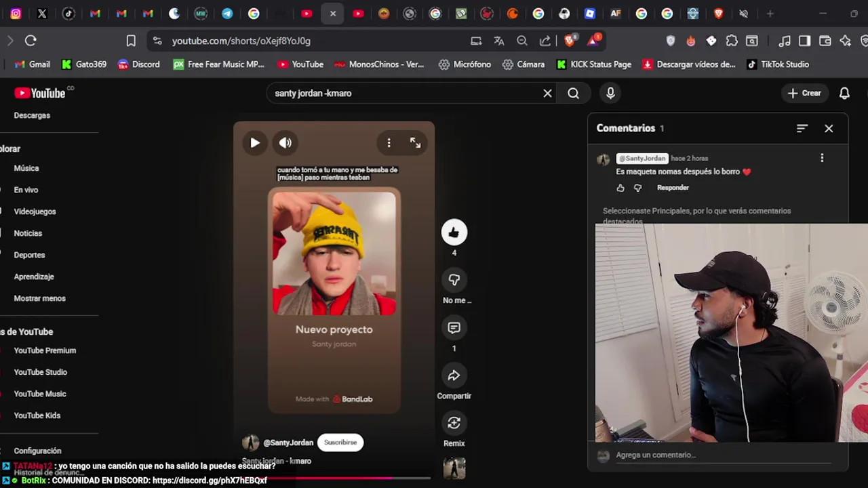
Task: Open the comments sort order menu
Action: [802, 128]
